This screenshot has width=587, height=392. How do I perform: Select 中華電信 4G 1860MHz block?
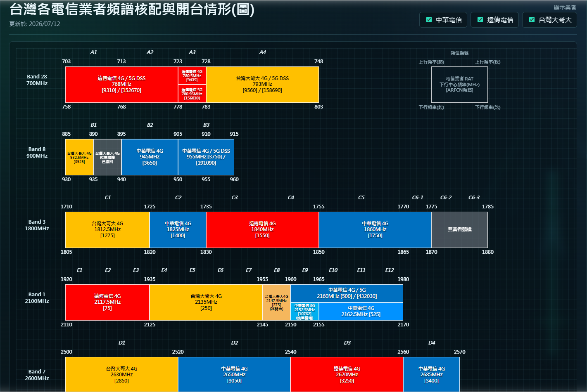tap(375, 230)
